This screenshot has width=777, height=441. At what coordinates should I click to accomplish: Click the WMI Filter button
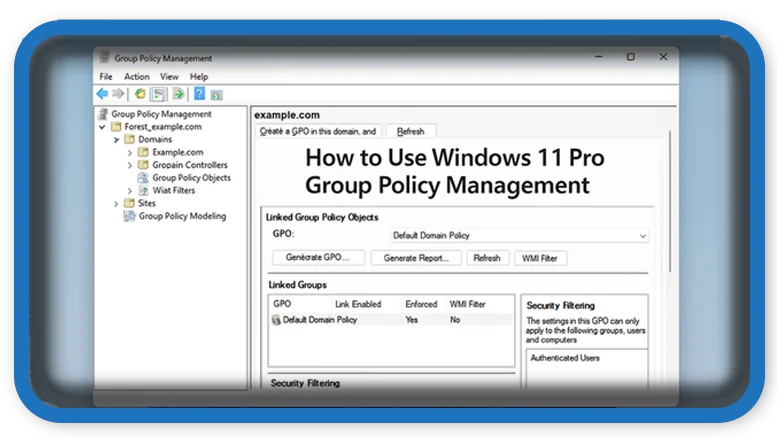[x=540, y=258]
